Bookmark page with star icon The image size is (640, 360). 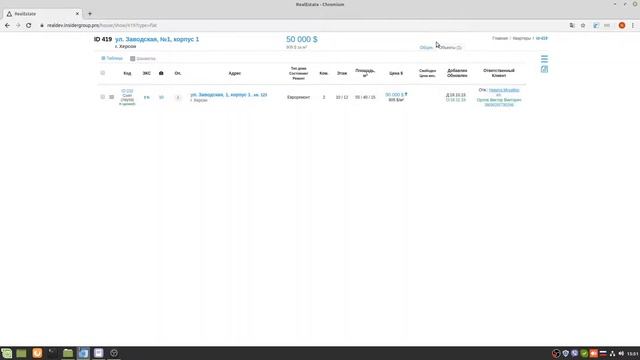(x=583, y=25)
